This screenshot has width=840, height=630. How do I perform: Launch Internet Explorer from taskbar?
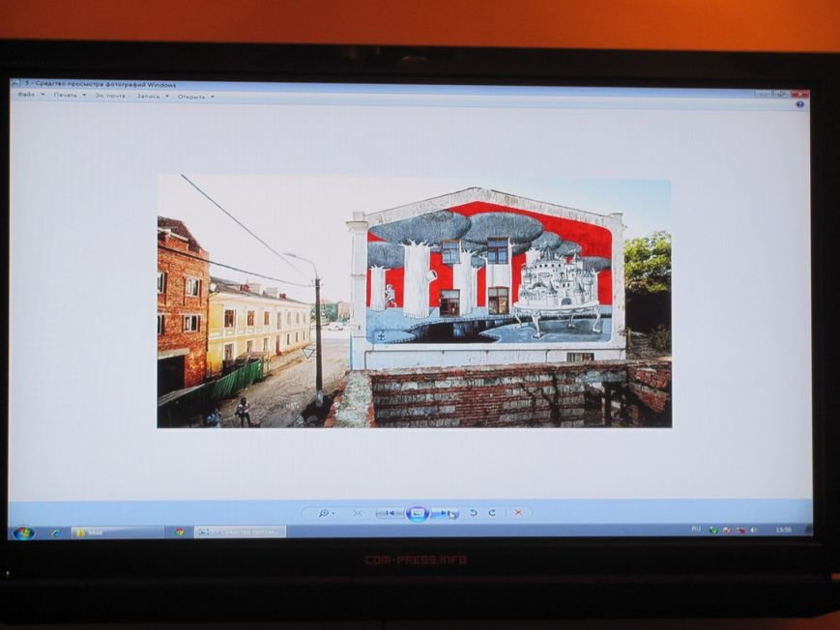pos(56,532)
